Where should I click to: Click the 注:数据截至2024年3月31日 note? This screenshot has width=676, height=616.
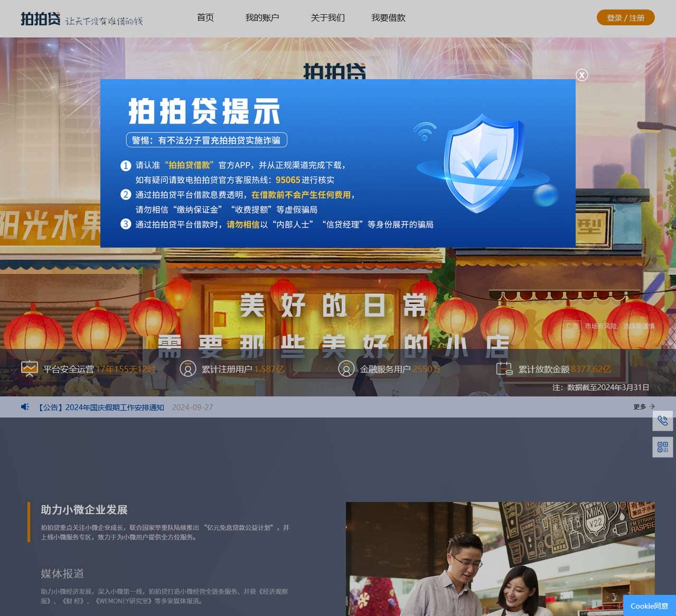(601, 387)
